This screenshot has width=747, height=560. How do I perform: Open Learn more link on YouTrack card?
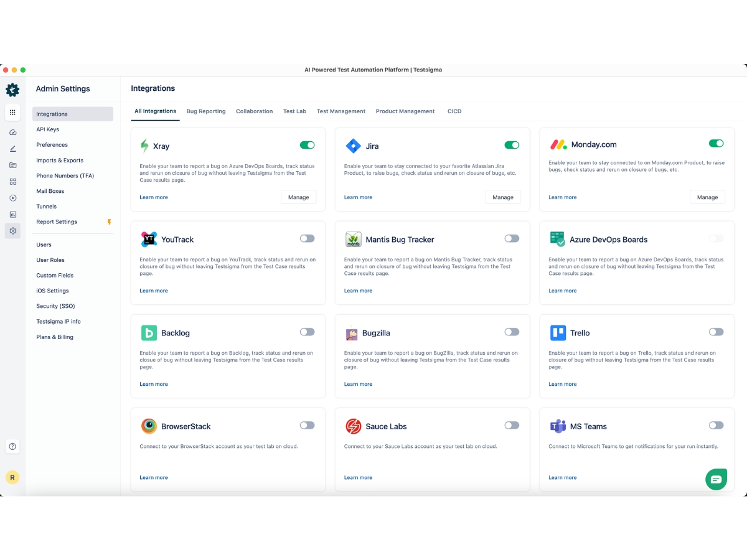tap(154, 291)
